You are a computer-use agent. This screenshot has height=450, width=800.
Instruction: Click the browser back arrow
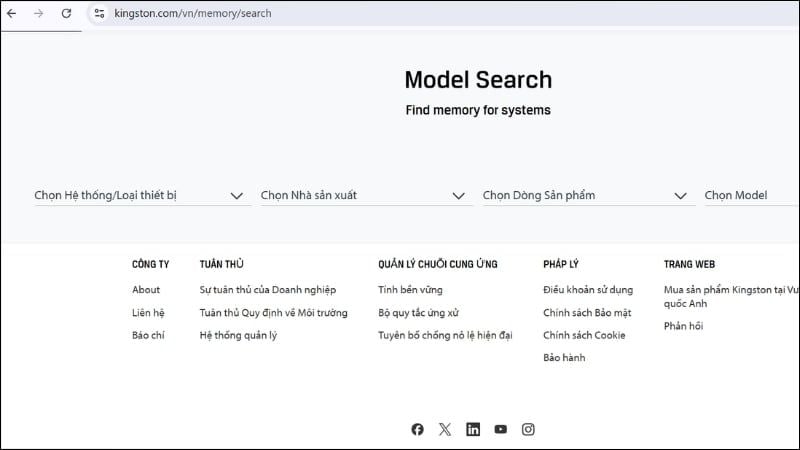[x=12, y=14]
